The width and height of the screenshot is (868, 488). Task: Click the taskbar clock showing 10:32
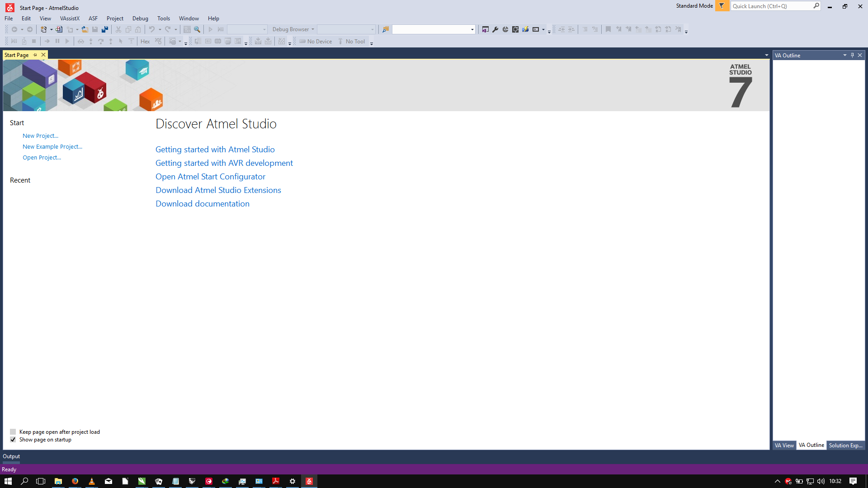coord(835,481)
